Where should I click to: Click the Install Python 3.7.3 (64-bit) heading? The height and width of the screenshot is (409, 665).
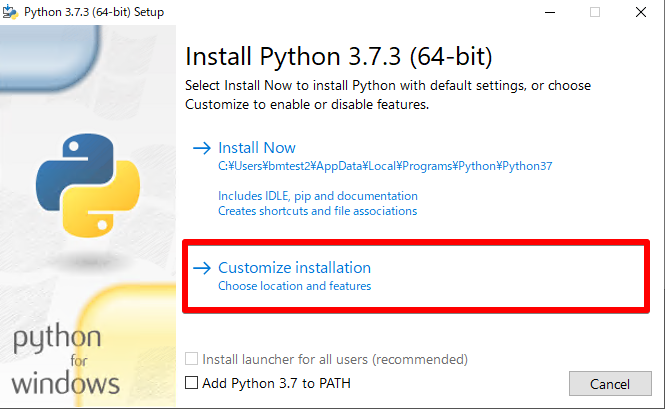pos(339,54)
